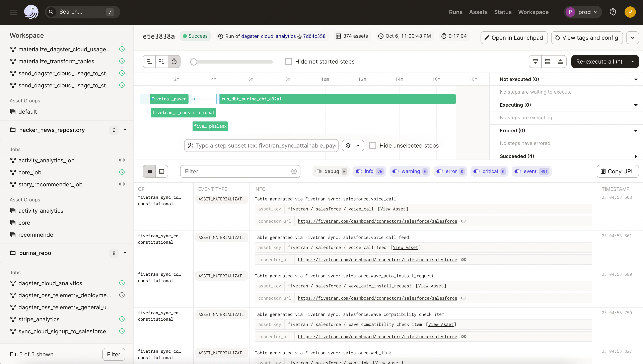Copy connector_url link for voice_call row
Screen dimensions: 643x364
pyautogui.click(x=464, y=221)
